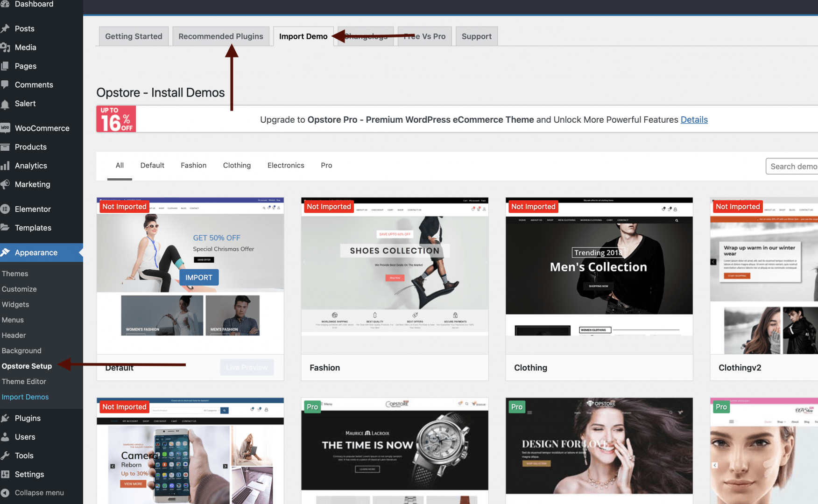Open Opstore Setup submenu item
This screenshot has height=504, width=818.
tap(27, 366)
